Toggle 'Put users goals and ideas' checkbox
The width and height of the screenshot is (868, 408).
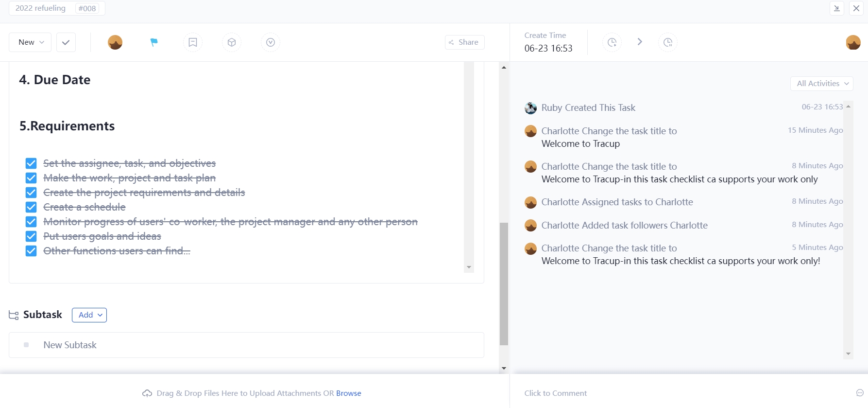(31, 236)
